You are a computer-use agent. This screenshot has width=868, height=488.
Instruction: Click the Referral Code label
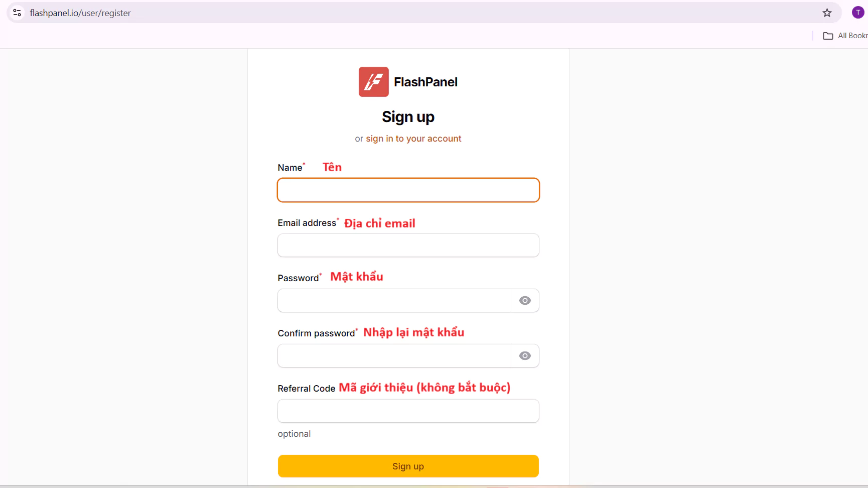pos(307,389)
